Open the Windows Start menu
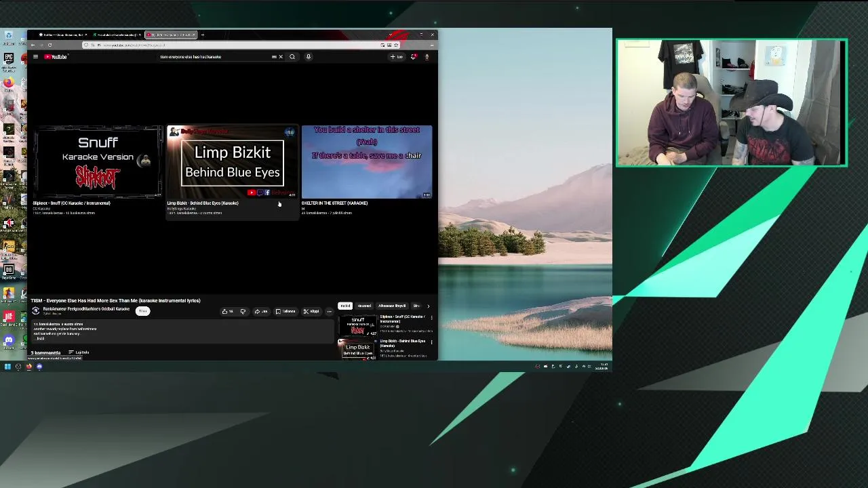The image size is (868, 488). coord(7,367)
